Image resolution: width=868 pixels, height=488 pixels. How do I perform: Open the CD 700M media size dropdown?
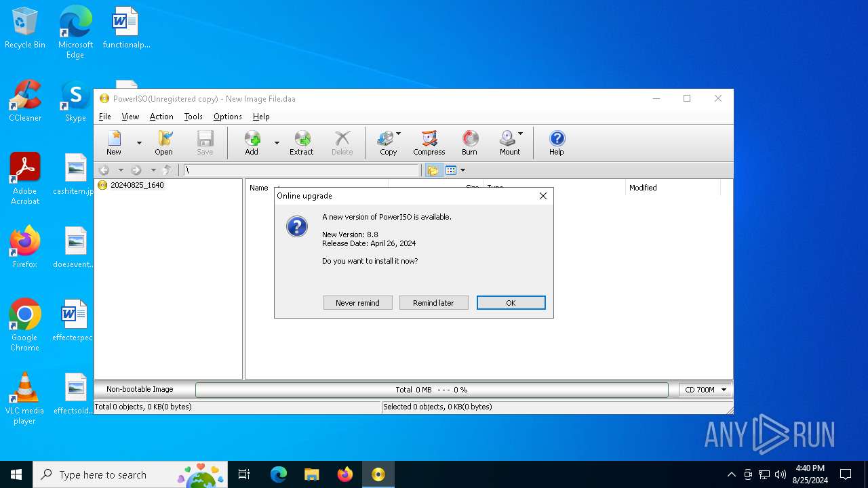tap(705, 390)
